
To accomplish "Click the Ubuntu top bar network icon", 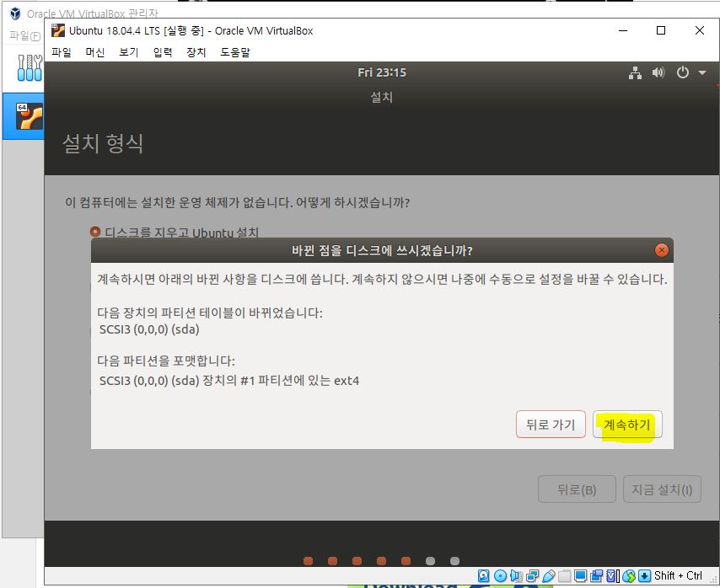I will [x=635, y=72].
